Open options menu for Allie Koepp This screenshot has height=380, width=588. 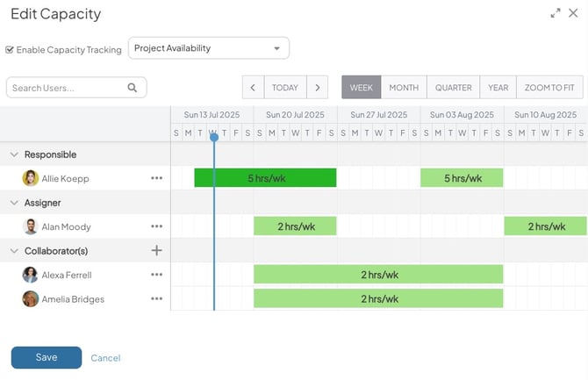(x=156, y=178)
